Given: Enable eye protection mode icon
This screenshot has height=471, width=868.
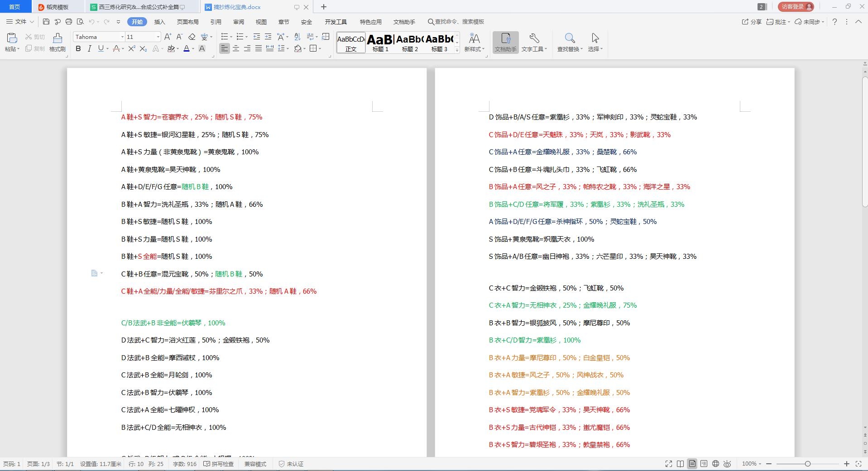Looking at the screenshot, I should [x=727, y=464].
